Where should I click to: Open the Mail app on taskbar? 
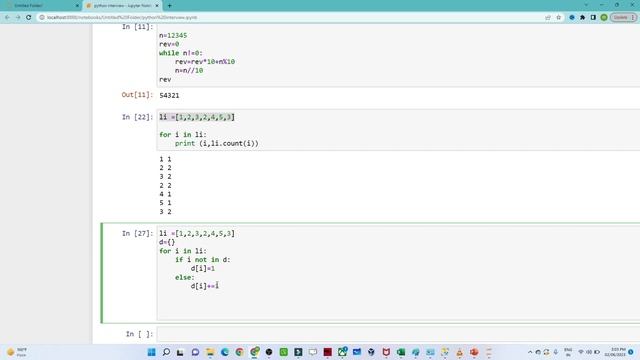click(357, 352)
